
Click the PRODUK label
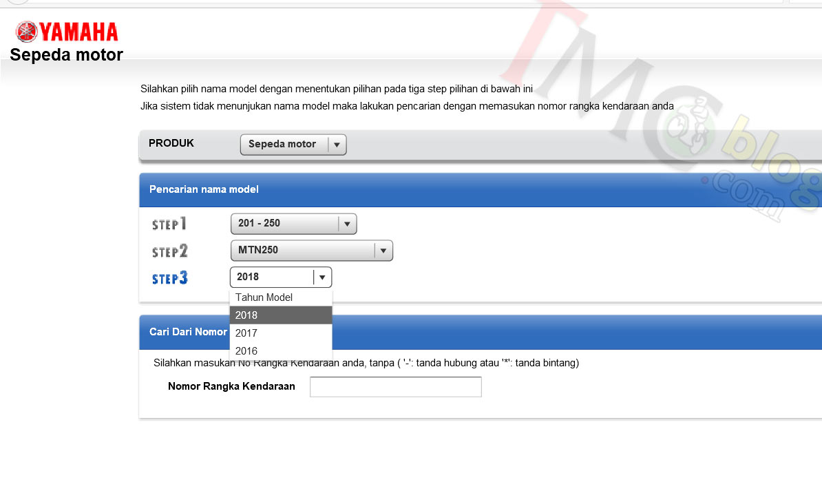[x=171, y=143]
